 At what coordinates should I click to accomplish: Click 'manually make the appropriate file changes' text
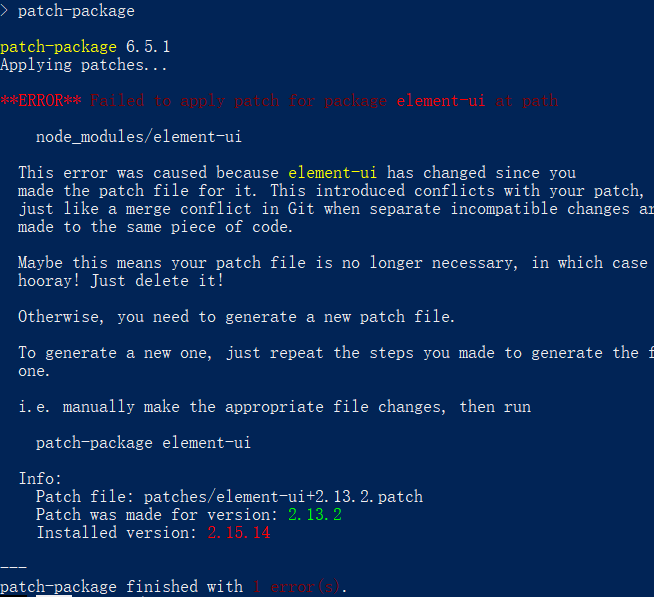(x=254, y=407)
